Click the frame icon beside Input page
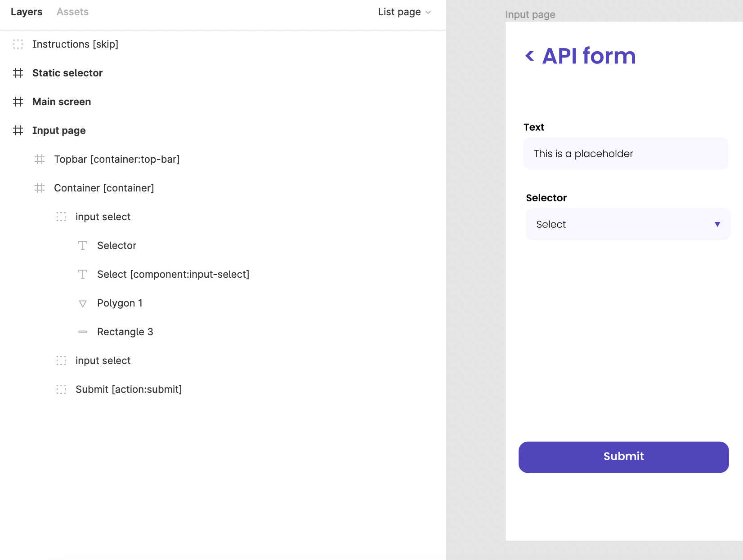 [18, 130]
